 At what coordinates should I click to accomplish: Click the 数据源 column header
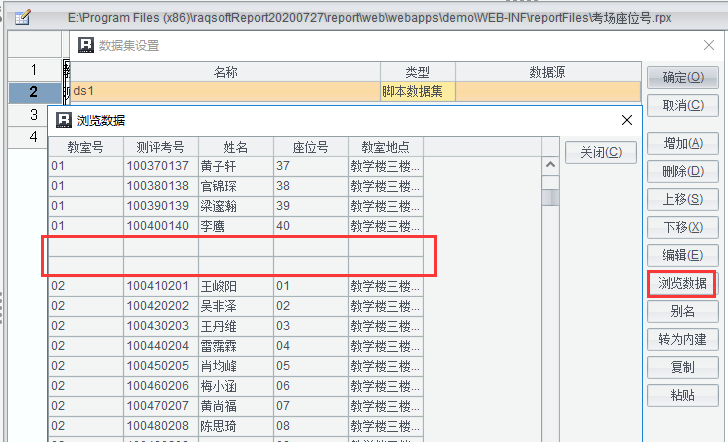[548, 72]
